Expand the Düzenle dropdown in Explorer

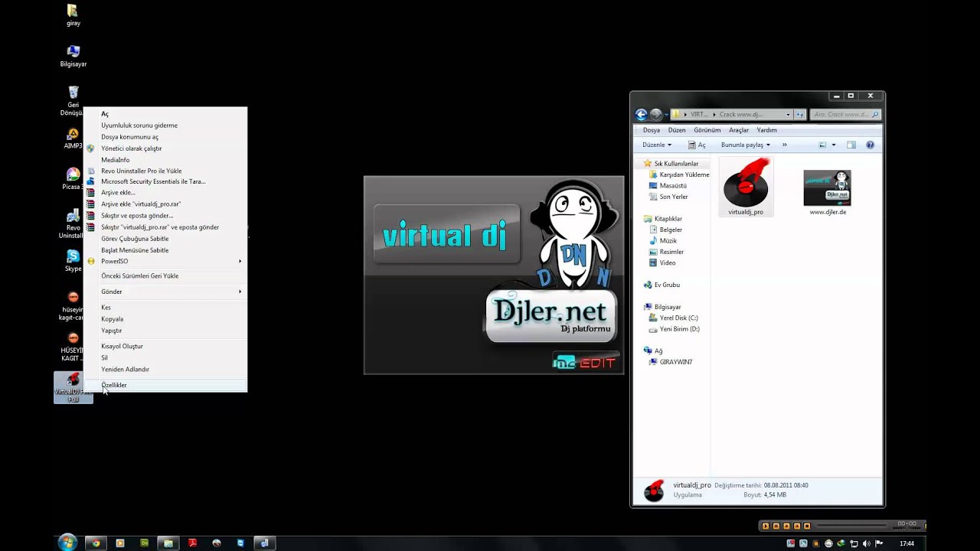[x=657, y=145]
